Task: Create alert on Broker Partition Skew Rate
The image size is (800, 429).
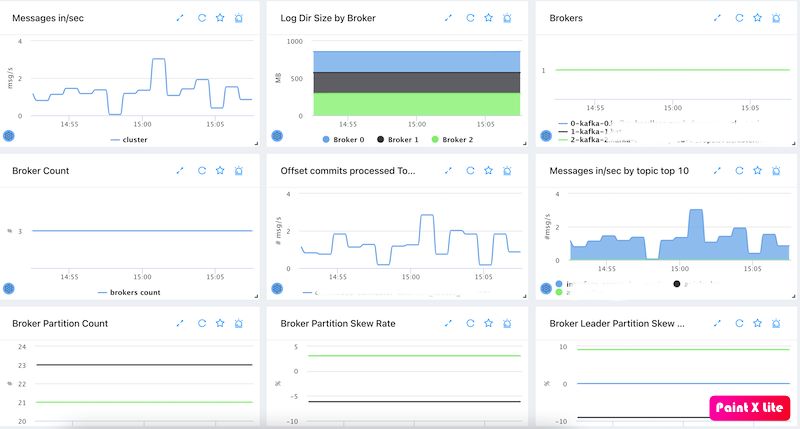Action: 507,324
